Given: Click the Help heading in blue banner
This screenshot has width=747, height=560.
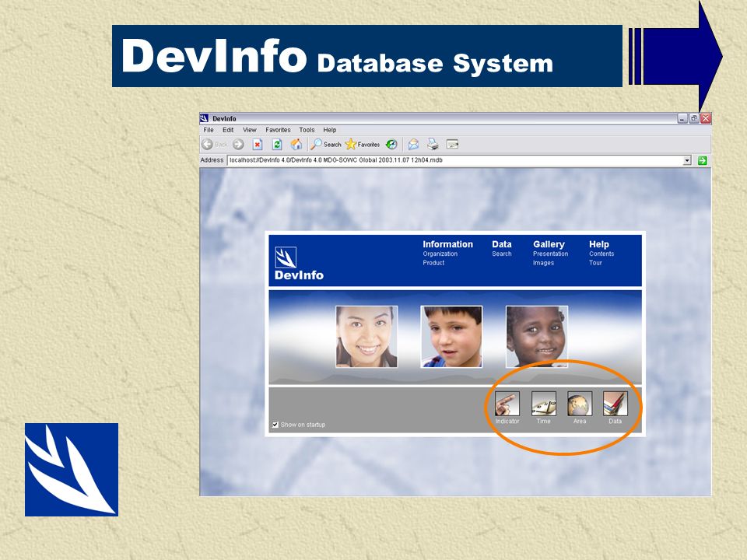Looking at the screenshot, I should [x=599, y=244].
